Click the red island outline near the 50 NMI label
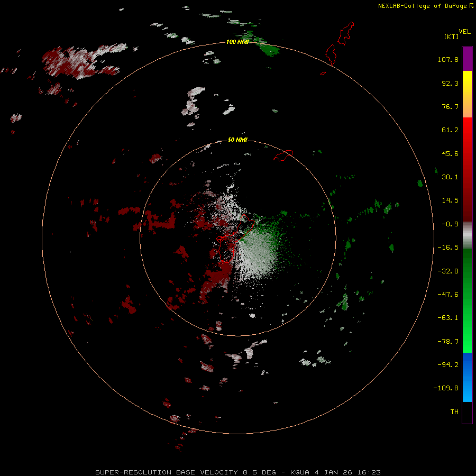This screenshot has height=476, width=476. coord(283,155)
